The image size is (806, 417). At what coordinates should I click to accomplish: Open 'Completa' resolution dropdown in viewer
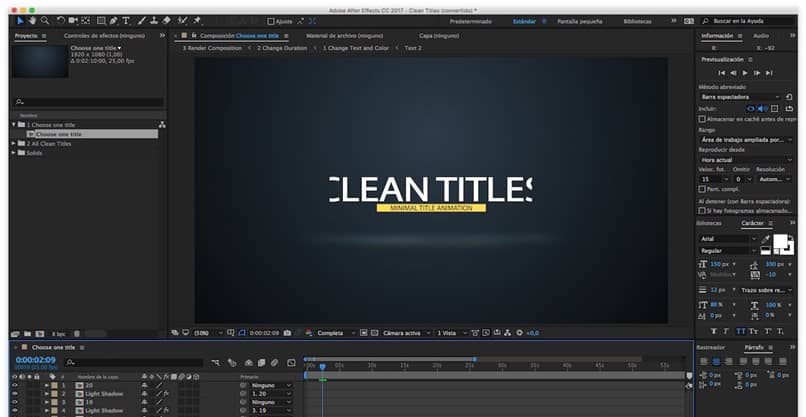(336, 333)
